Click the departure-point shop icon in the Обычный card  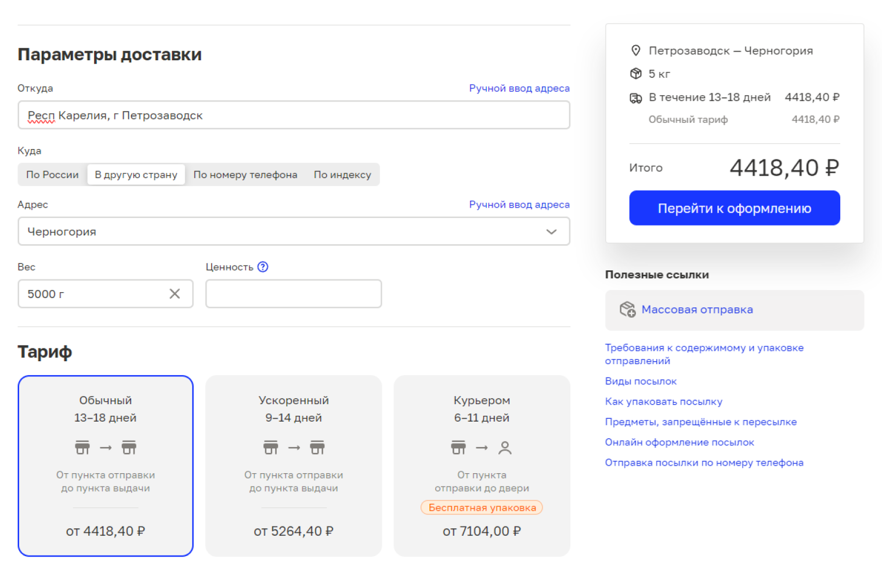tap(82, 448)
